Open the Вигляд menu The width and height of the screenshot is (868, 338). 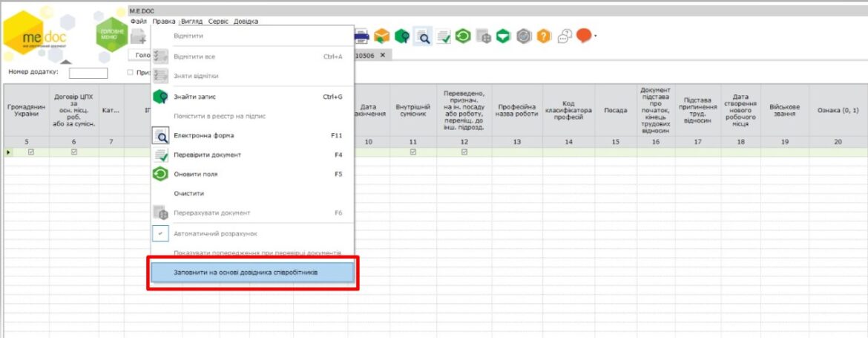pos(193,22)
